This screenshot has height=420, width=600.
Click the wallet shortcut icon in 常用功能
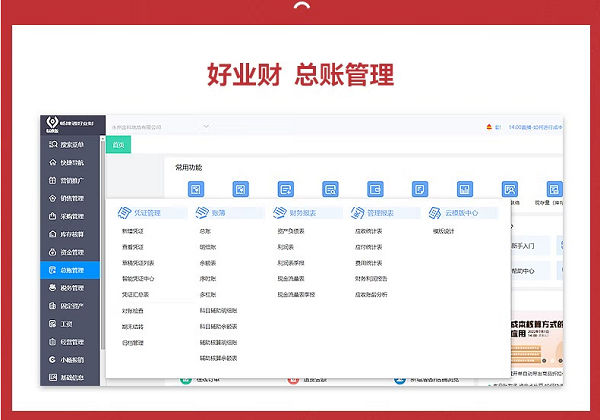click(x=375, y=189)
